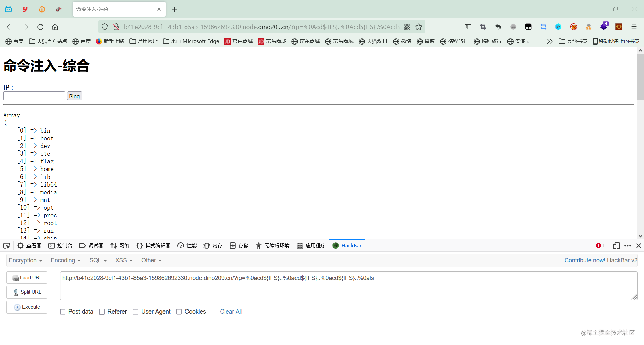Open the 爱淘宝 bookmark
The width and height of the screenshot is (644, 345).
[519, 41]
